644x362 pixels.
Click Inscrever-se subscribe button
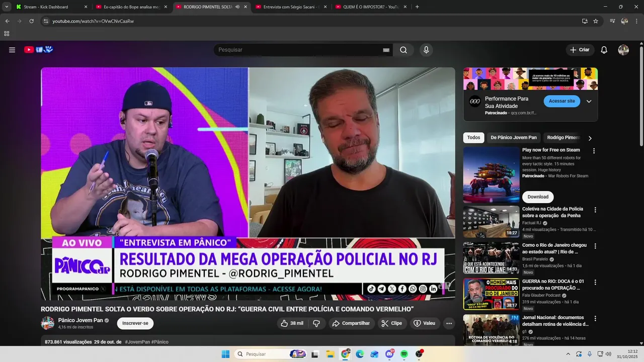click(x=135, y=323)
